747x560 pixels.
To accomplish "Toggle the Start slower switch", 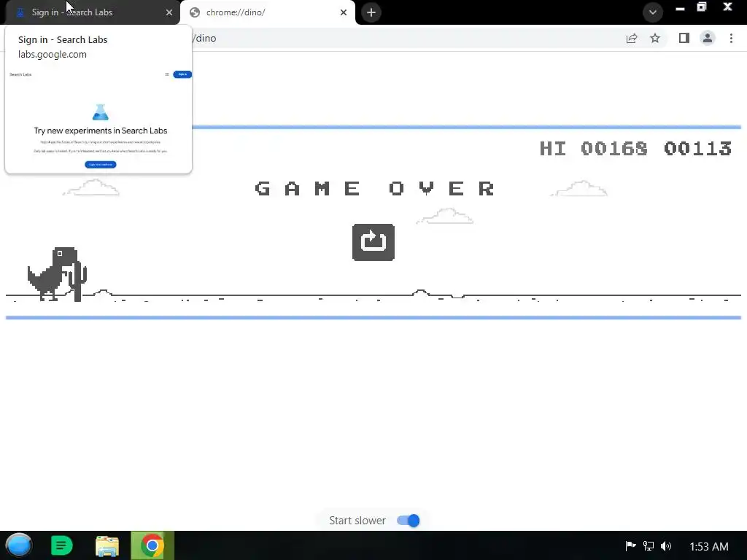I will [x=409, y=521].
